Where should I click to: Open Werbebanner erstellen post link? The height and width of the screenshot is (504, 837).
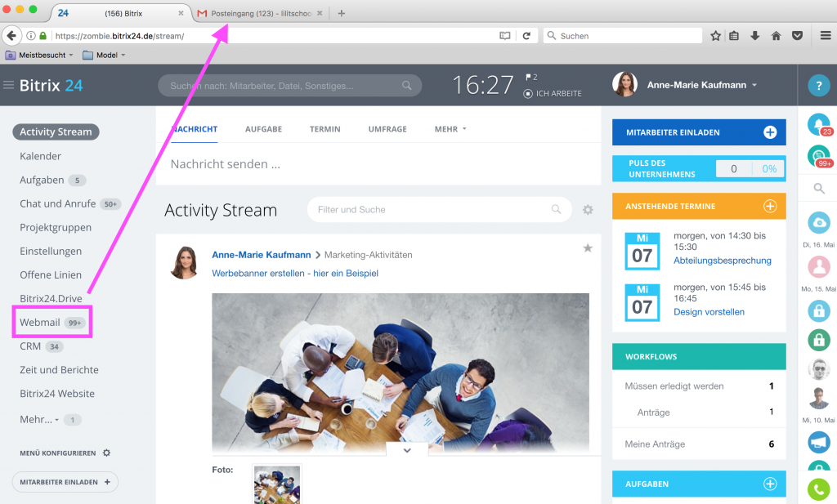point(295,273)
